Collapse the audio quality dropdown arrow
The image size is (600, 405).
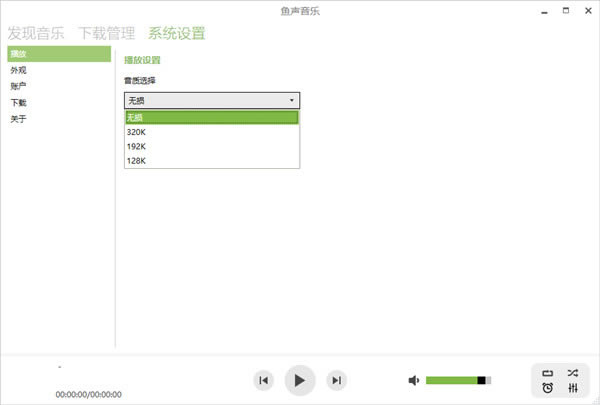[292, 100]
